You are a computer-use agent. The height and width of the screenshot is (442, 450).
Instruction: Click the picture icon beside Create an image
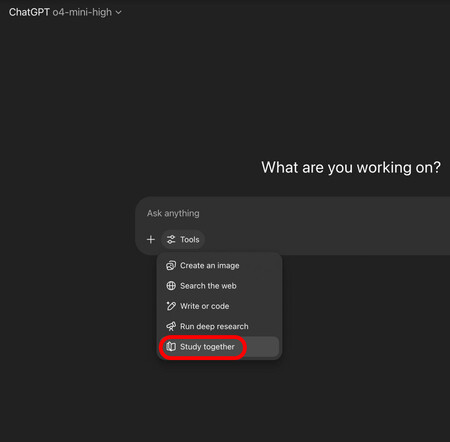tap(171, 266)
